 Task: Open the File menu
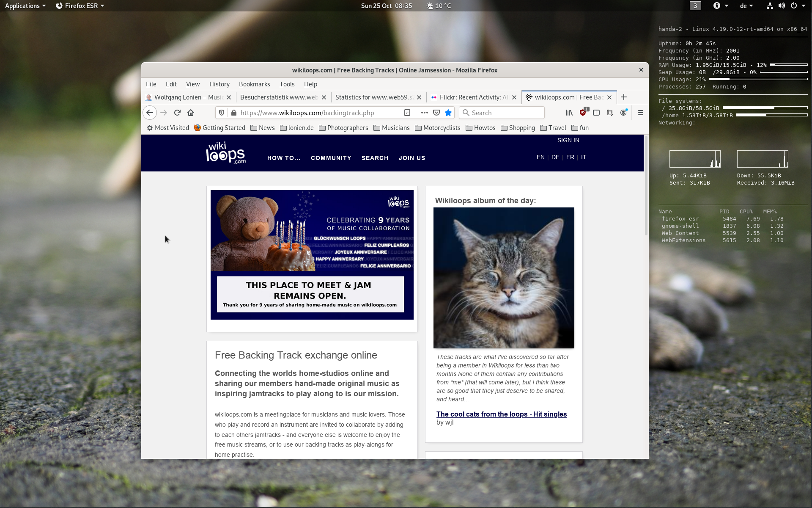pos(151,84)
